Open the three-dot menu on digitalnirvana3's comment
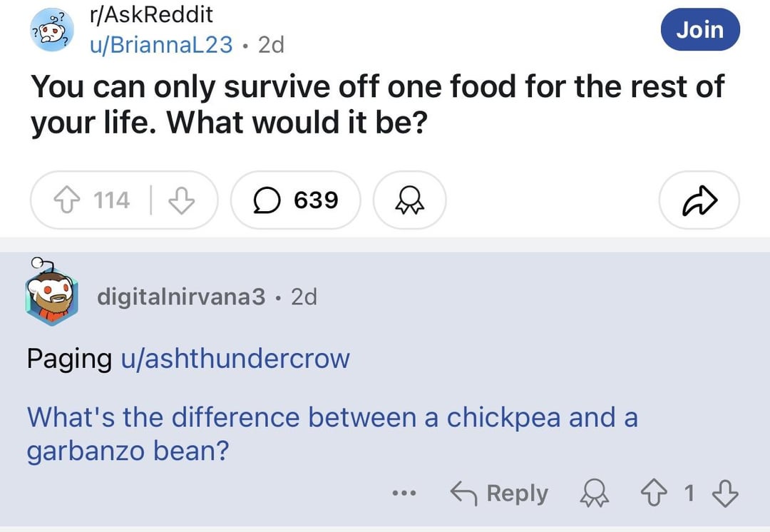 (405, 492)
